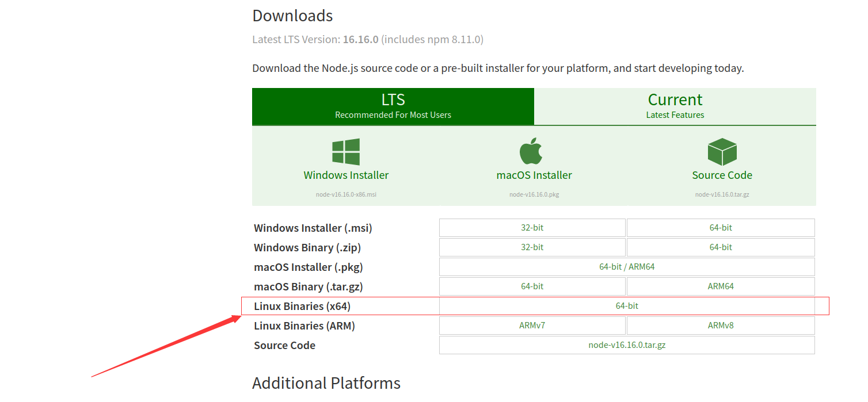Switch to the LTS tab

click(393, 106)
